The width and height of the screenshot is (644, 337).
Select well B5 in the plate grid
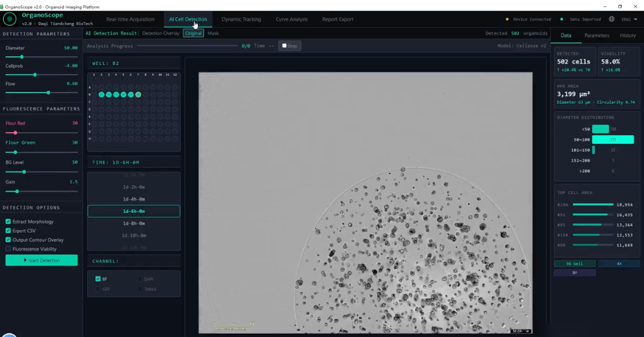click(x=123, y=94)
